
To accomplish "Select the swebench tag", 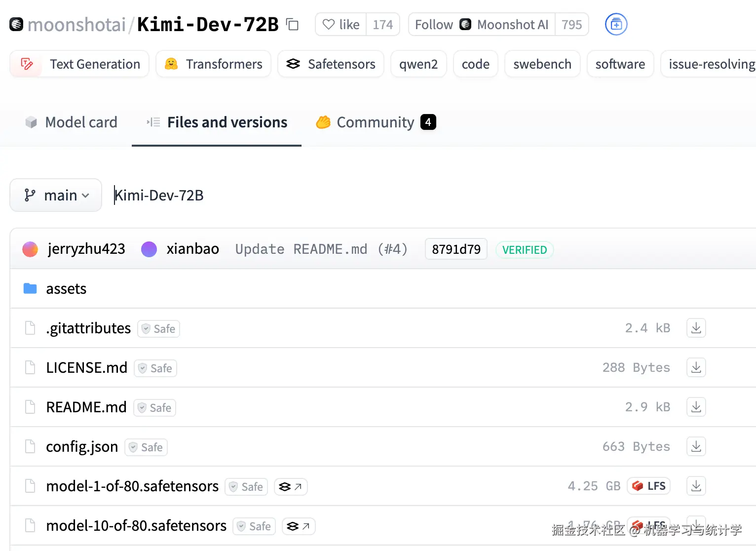I will [x=542, y=64].
